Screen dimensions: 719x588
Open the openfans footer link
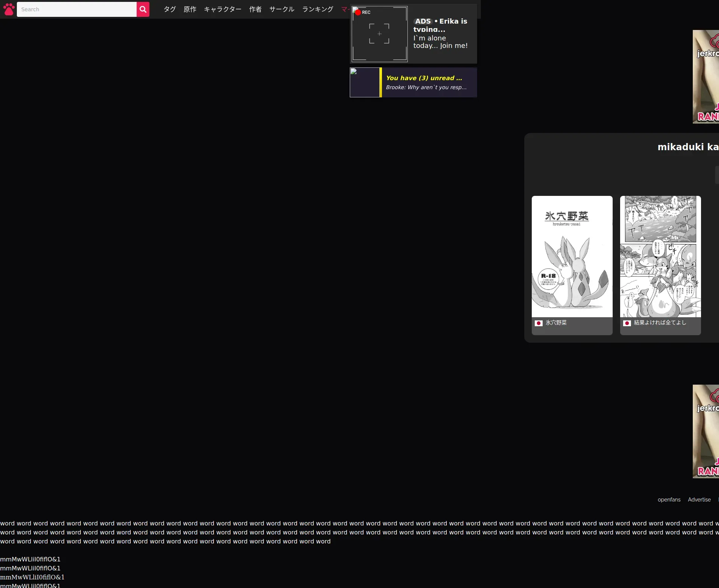[669, 500]
